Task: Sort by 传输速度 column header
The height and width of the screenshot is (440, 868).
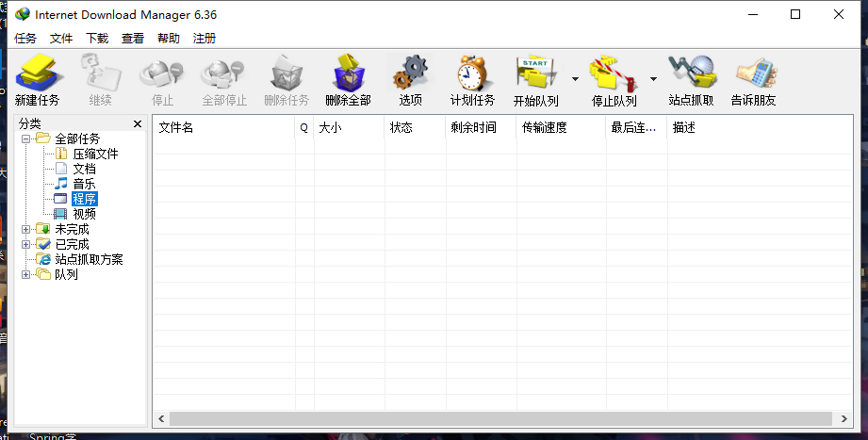Action: (x=561, y=127)
